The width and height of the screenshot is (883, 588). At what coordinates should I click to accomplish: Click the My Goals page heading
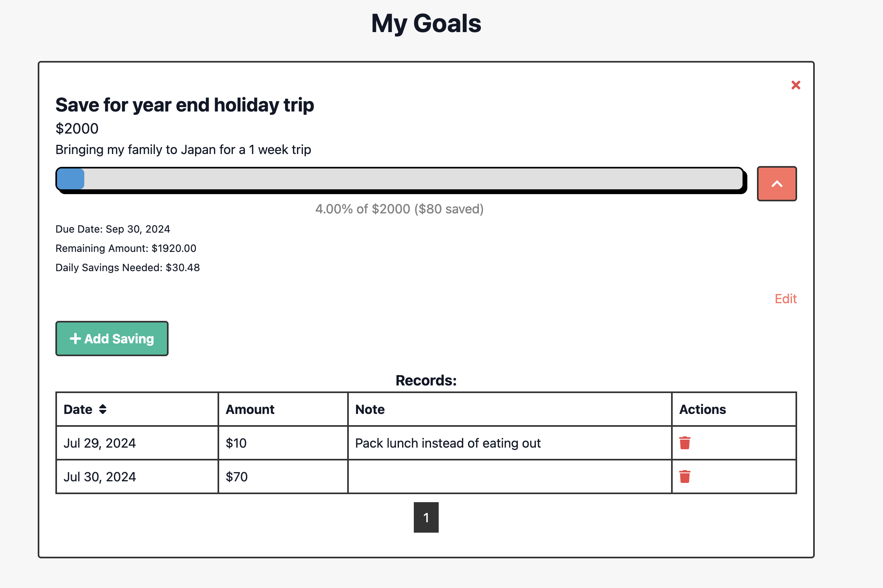[426, 23]
